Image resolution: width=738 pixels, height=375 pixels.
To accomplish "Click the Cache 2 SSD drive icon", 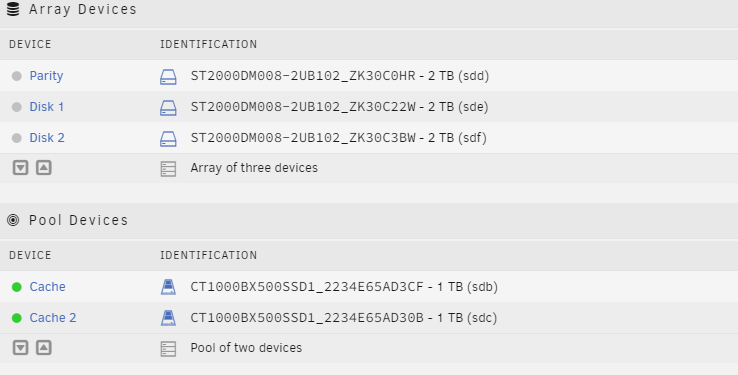I will pos(168,318).
